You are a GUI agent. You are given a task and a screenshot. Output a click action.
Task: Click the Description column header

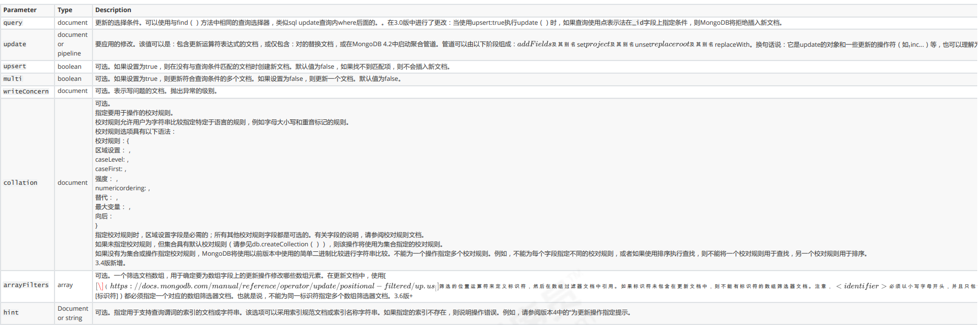(x=113, y=10)
